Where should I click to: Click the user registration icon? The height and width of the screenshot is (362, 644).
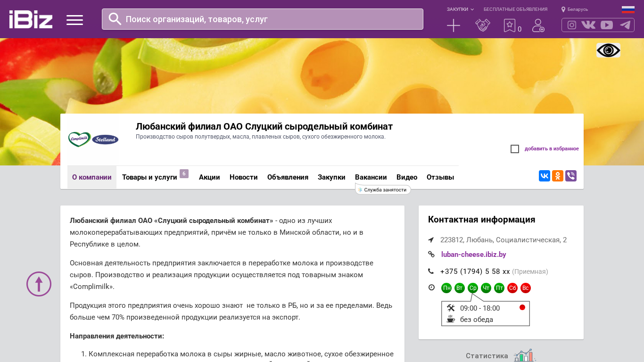[x=538, y=25]
